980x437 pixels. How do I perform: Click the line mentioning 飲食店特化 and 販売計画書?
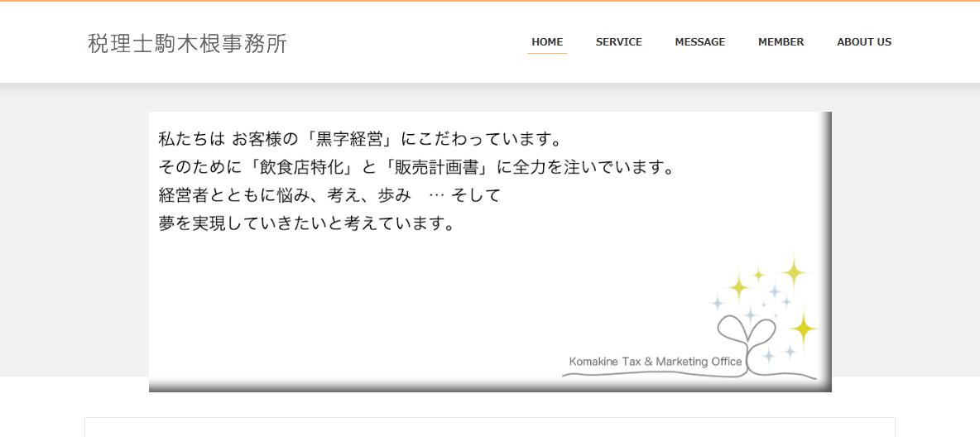417,167
